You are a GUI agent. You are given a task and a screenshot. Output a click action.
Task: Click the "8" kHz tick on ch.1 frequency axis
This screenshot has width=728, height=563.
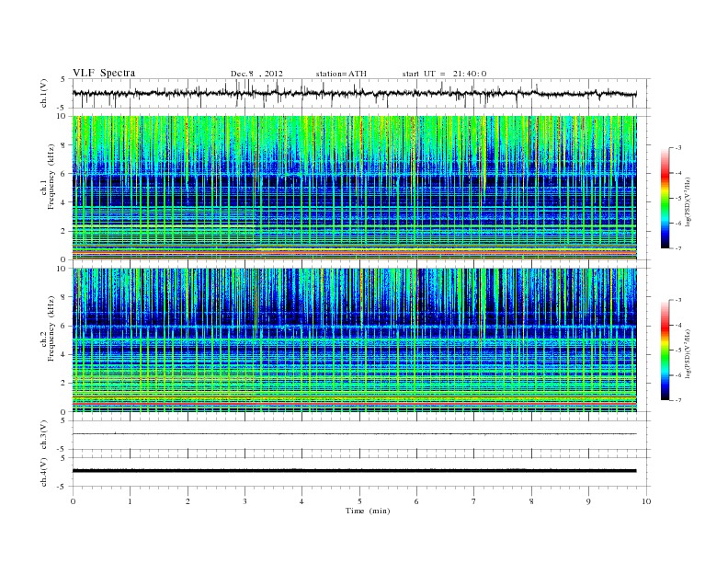point(64,145)
